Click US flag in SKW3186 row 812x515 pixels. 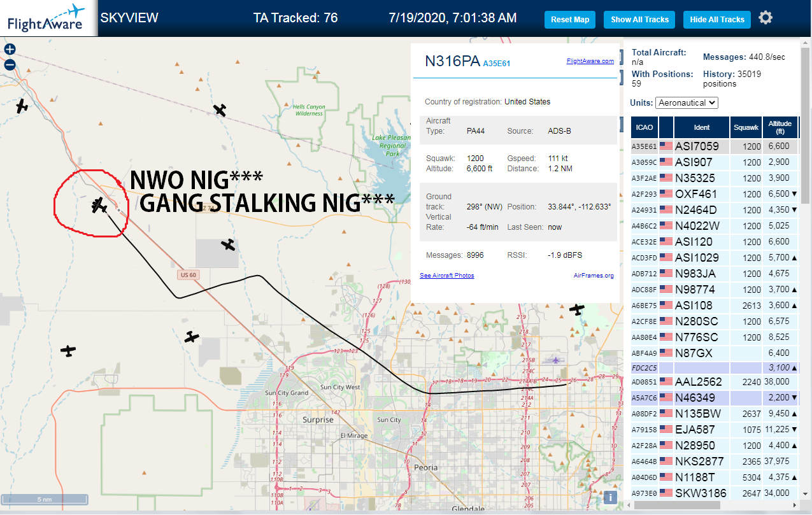[666, 493]
